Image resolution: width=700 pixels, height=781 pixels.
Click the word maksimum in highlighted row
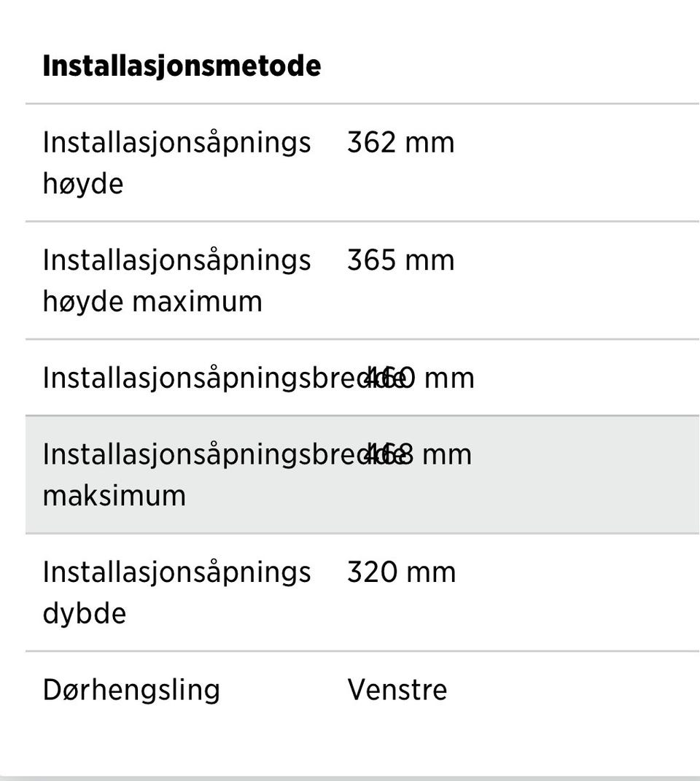[x=114, y=496]
